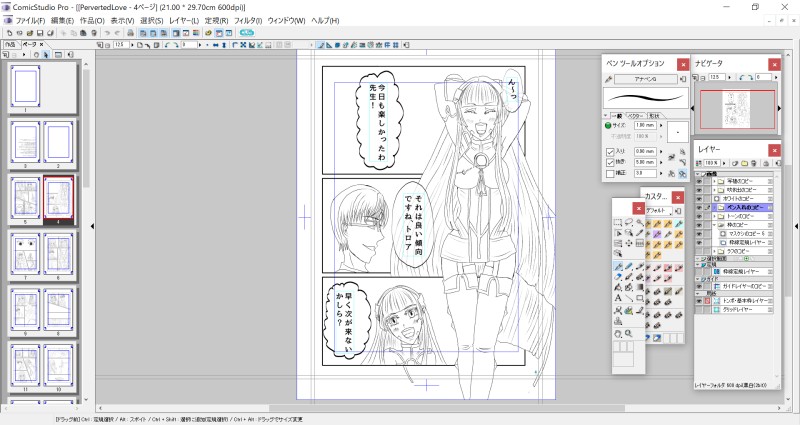Click the Save icon in the main toolbar
This screenshot has height=425, width=800.
coord(40,33)
